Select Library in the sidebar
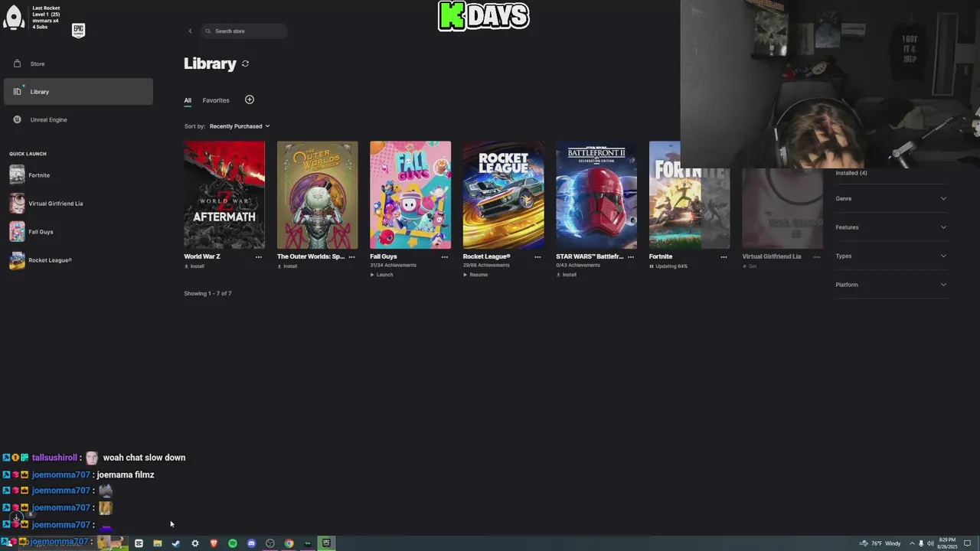The height and width of the screenshot is (551, 980). point(78,92)
